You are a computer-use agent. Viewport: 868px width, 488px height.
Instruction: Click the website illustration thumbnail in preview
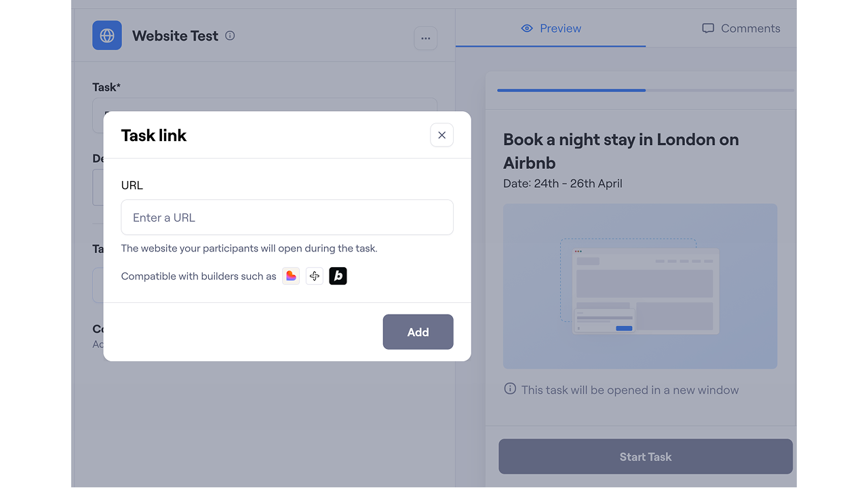(x=639, y=286)
